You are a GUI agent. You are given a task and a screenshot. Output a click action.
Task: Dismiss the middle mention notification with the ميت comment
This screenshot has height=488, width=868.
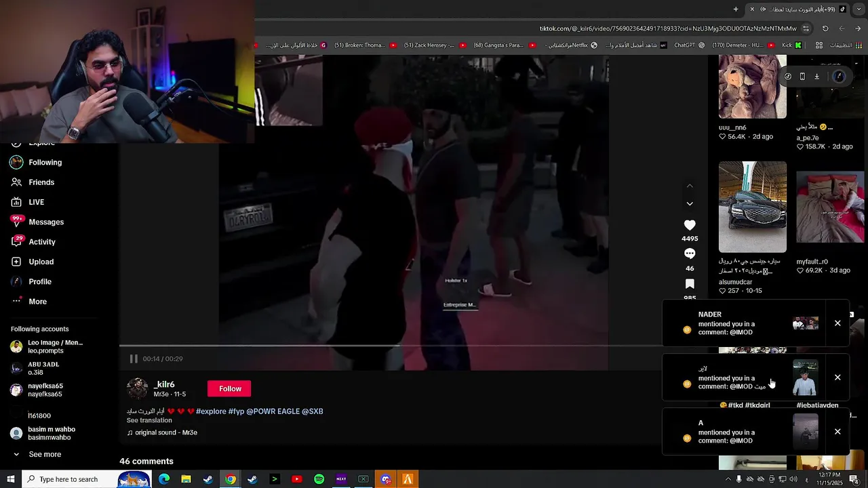tap(837, 378)
